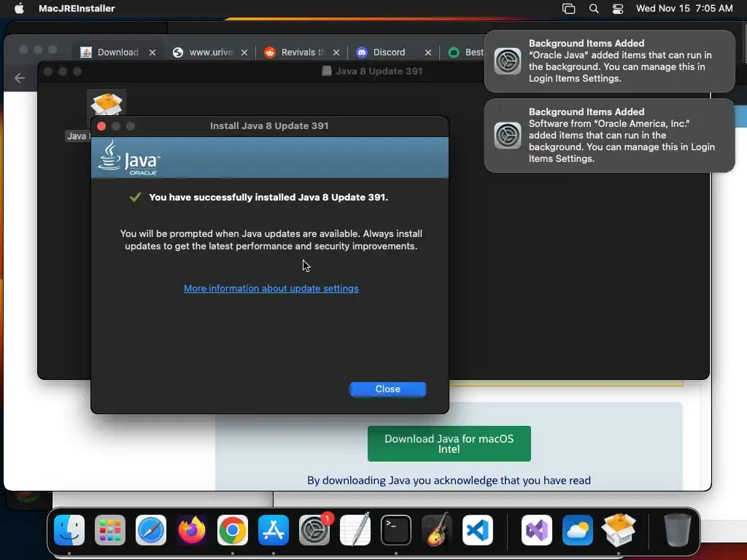Click the red close button of installer window
Image resolution: width=747 pixels, height=560 pixels.
(101, 125)
